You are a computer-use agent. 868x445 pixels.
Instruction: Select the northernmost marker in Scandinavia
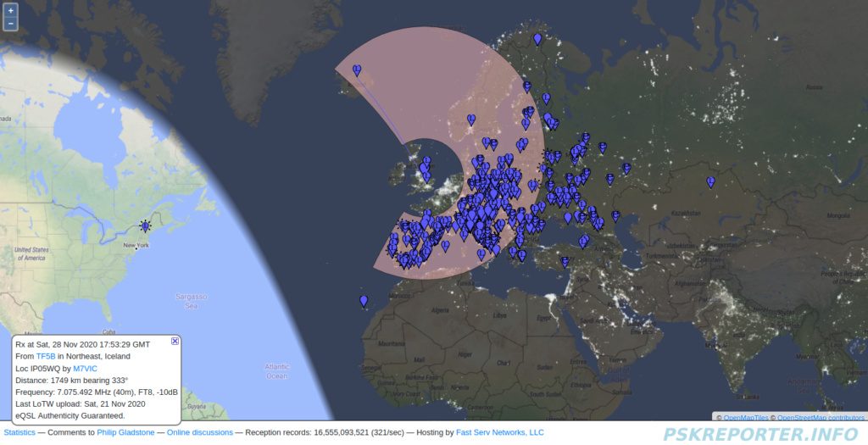pyautogui.click(x=537, y=39)
